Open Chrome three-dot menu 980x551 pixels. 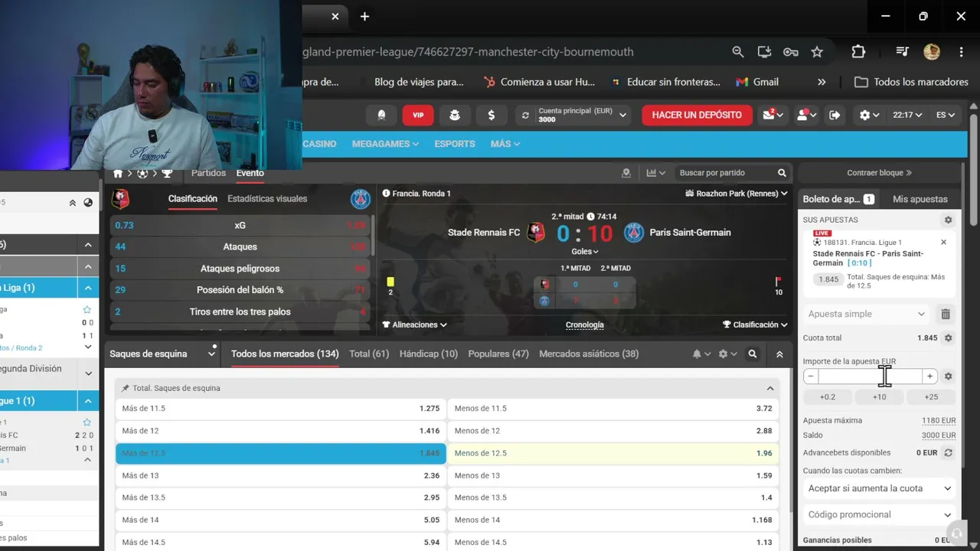(961, 52)
